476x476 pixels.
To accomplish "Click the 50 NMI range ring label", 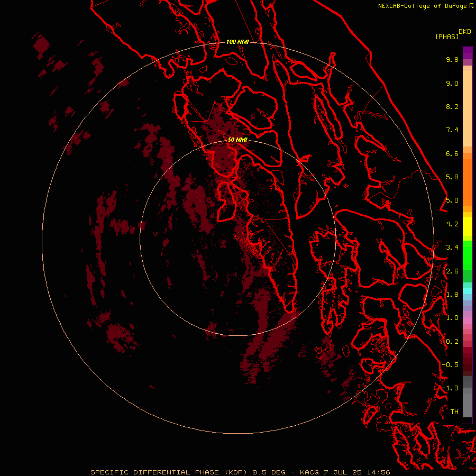I will (237, 140).
